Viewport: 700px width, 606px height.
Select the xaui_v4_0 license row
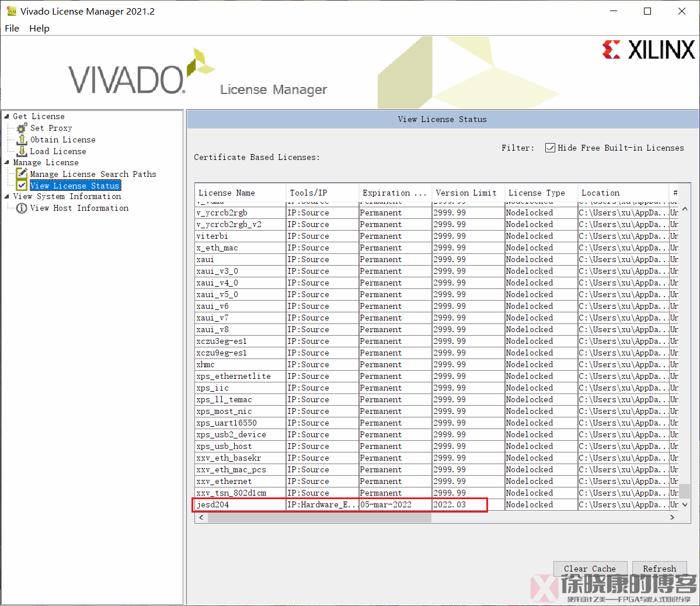[x=437, y=283]
